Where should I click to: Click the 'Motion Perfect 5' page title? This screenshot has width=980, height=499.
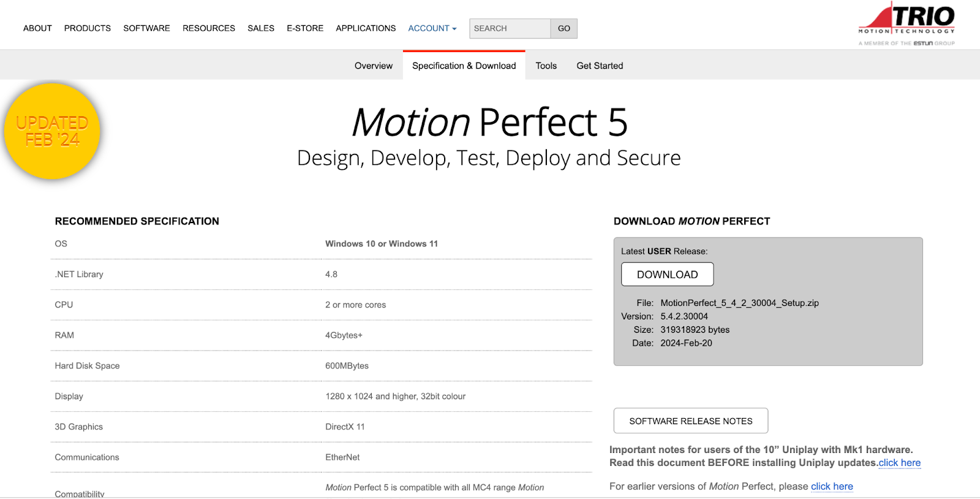click(489, 122)
